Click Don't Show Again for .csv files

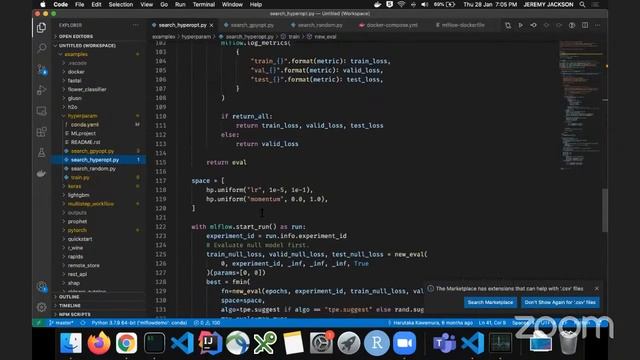click(560, 302)
